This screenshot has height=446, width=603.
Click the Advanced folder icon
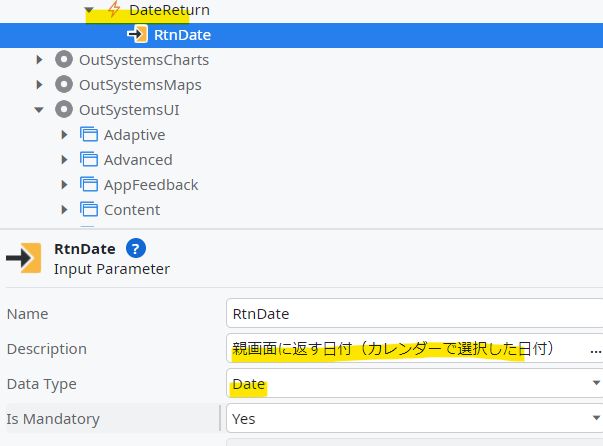89,160
